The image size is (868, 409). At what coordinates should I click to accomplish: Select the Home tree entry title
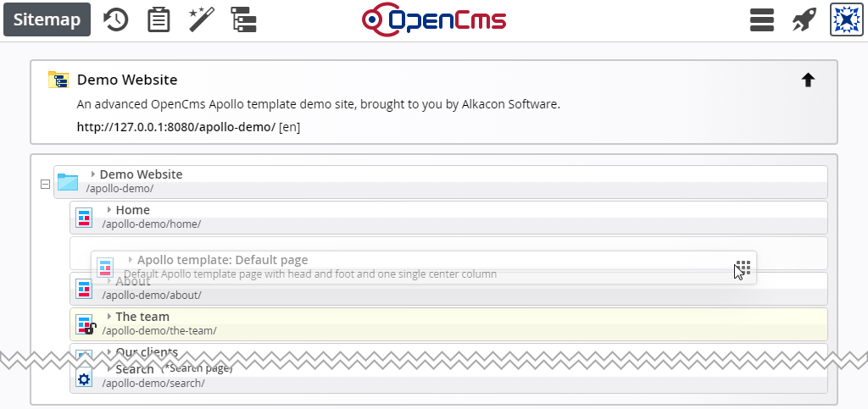tap(133, 210)
